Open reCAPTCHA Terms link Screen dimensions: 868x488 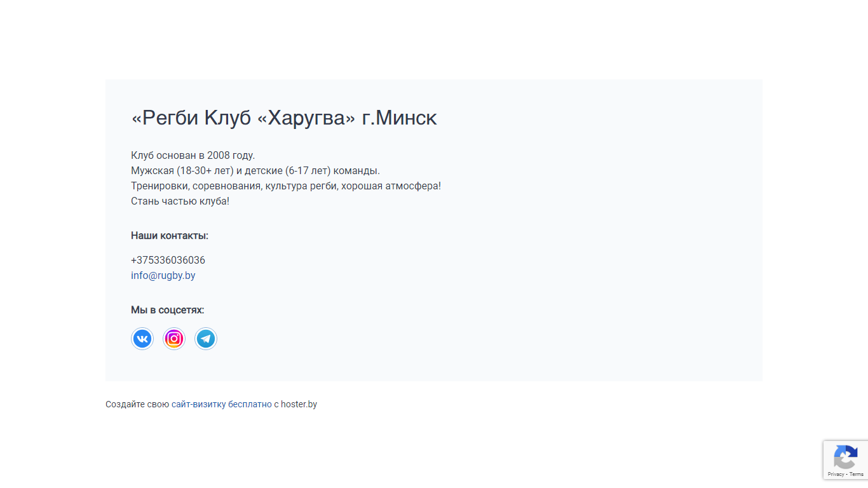(x=857, y=474)
